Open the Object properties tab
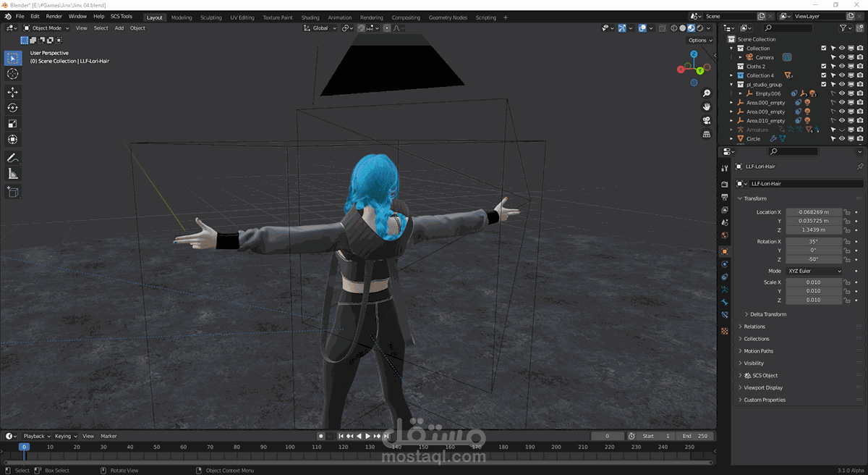The image size is (868, 475). [x=725, y=251]
